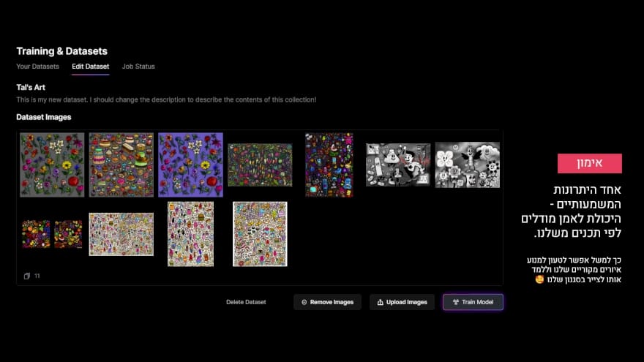
Task: Switch to the Your Datasets tab
Action: click(37, 67)
